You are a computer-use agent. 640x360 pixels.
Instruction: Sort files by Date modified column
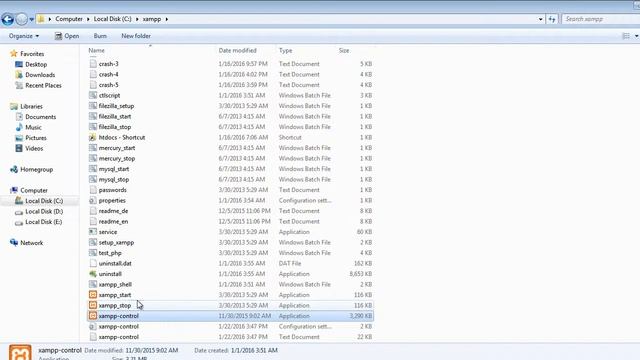(x=238, y=50)
